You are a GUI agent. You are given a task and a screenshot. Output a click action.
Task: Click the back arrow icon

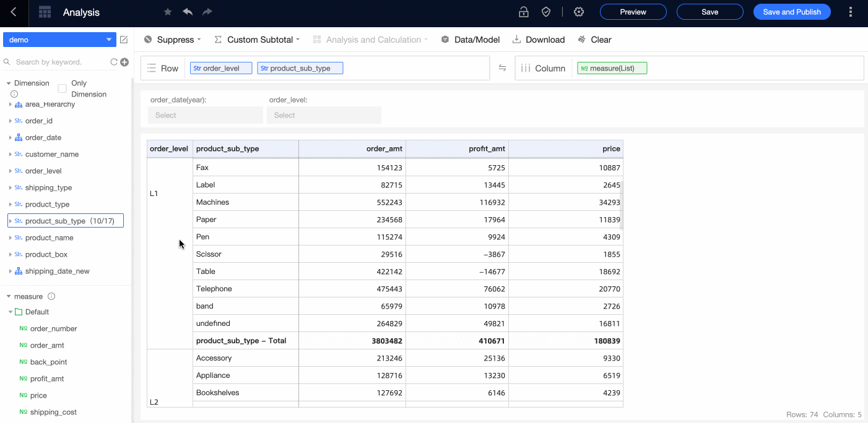[x=14, y=12]
